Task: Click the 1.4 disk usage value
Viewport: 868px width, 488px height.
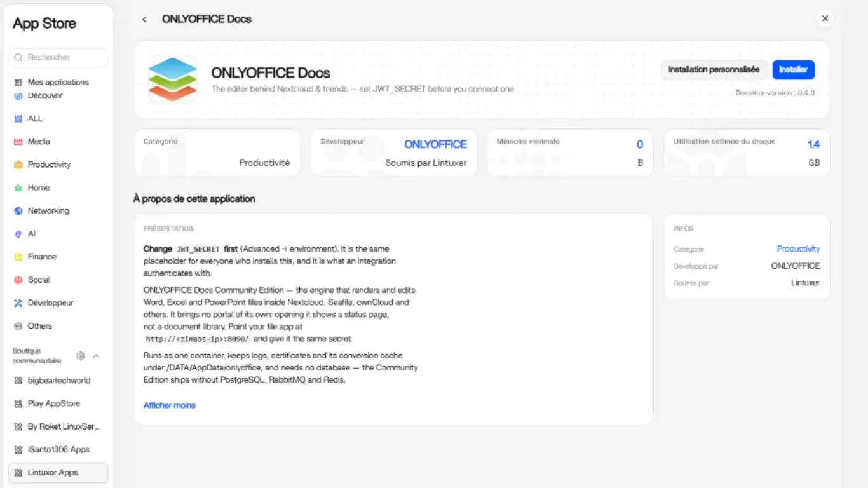Action: coord(813,145)
